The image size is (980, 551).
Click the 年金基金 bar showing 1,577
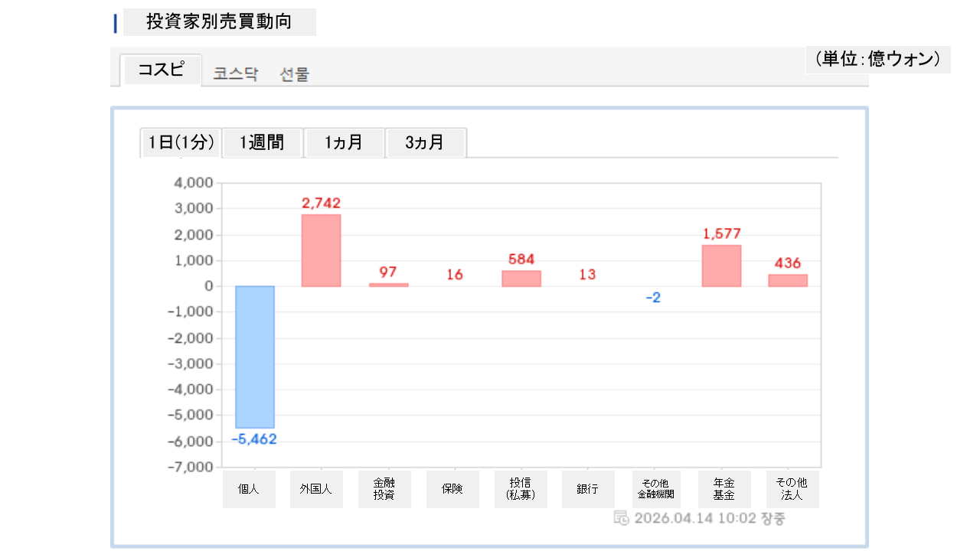(721, 266)
